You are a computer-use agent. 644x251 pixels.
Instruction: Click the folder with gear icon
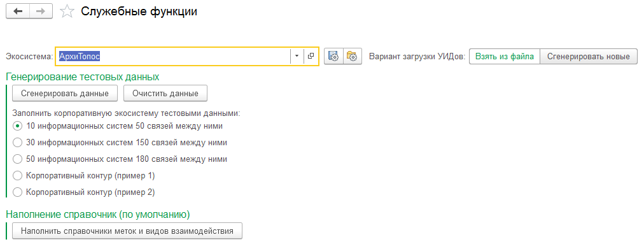click(352, 56)
